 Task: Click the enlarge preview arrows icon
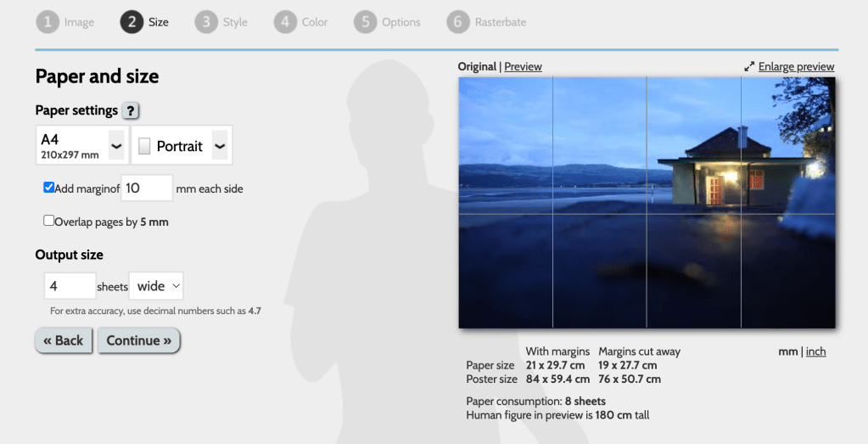tap(749, 67)
